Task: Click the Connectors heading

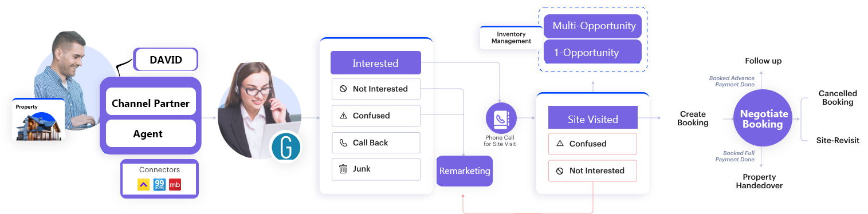Action: 159,170
